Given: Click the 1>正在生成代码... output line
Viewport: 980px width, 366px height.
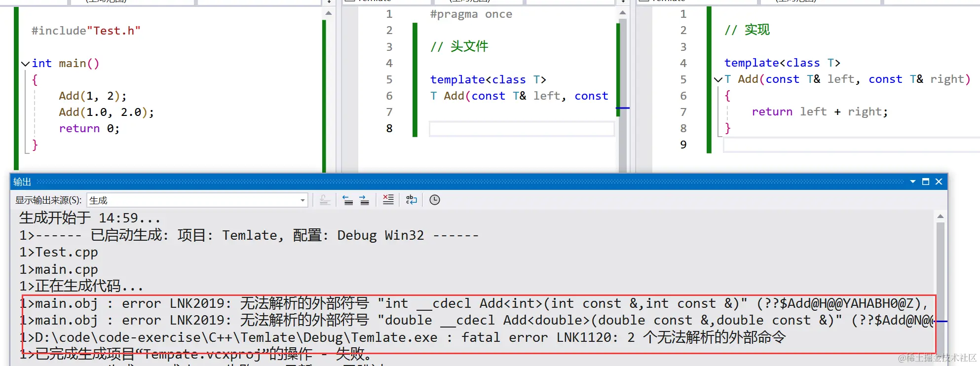Looking at the screenshot, I should pyautogui.click(x=81, y=286).
